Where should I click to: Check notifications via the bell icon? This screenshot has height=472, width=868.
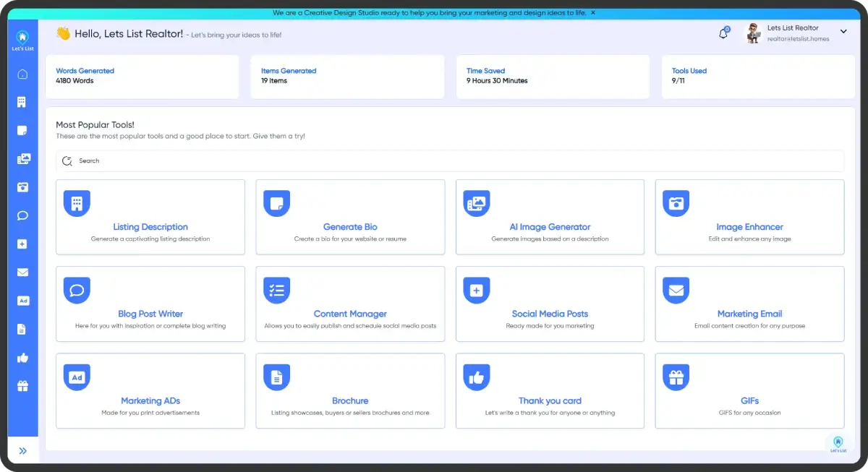[x=723, y=33]
